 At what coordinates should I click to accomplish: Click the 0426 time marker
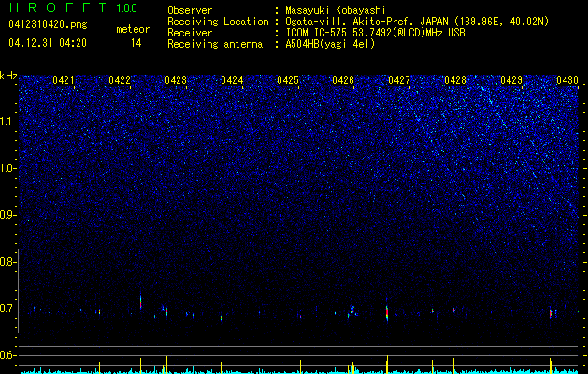click(x=343, y=80)
